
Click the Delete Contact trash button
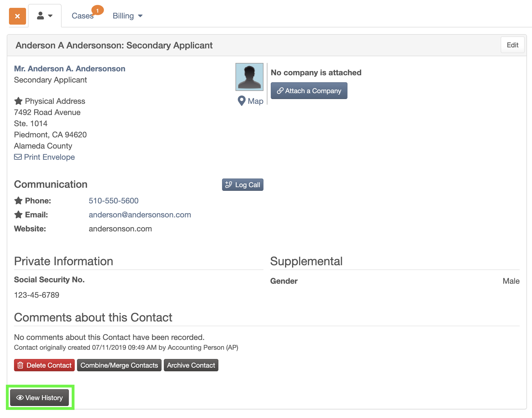point(44,365)
